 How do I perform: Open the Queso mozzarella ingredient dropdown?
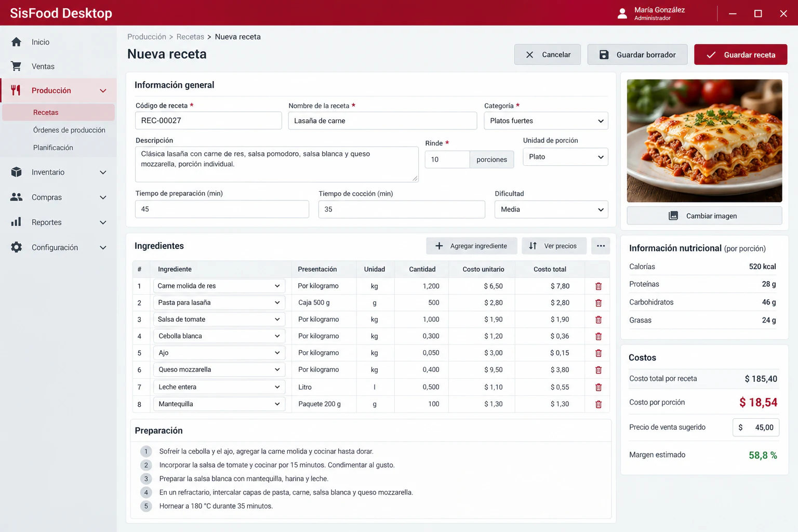[219, 369]
